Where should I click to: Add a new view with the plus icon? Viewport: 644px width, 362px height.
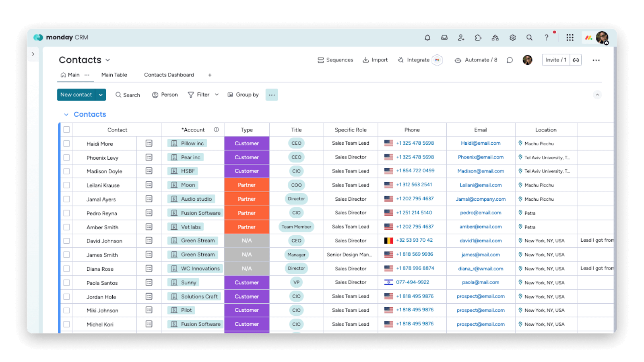[210, 75]
